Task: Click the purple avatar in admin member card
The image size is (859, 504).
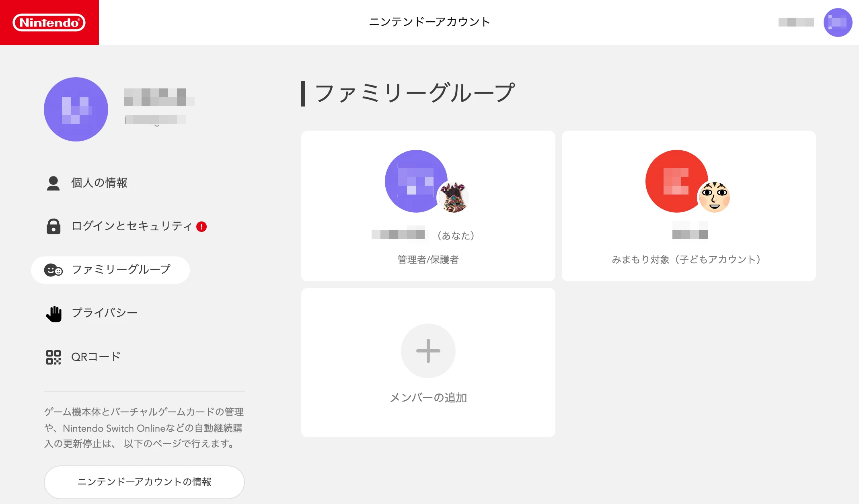Action: (x=416, y=181)
